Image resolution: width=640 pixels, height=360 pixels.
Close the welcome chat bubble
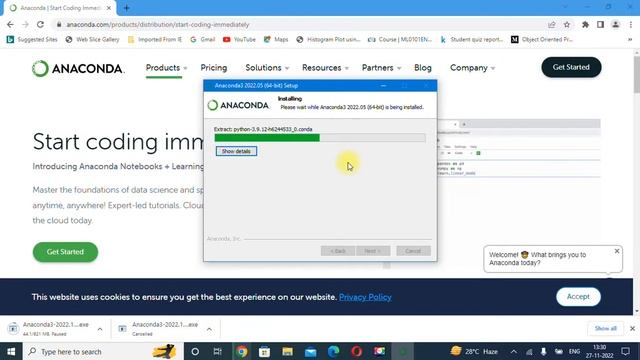(x=617, y=251)
